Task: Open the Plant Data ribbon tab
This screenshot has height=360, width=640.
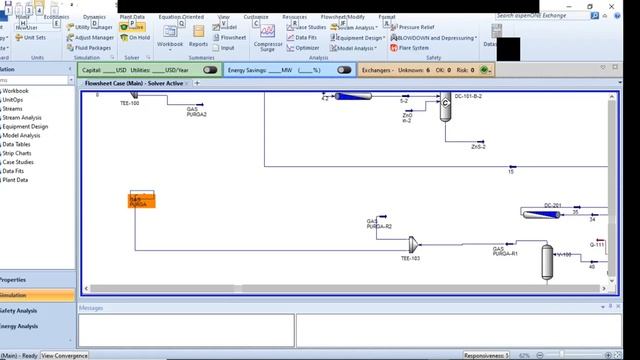Action: tap(132, 17)
